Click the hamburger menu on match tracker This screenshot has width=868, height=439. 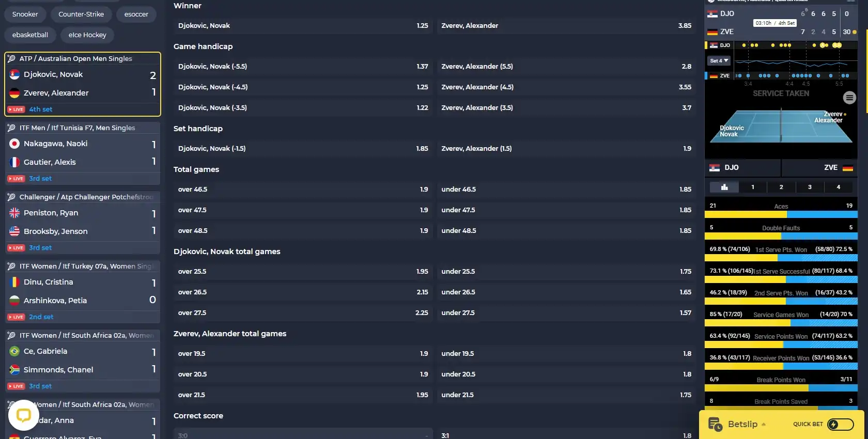pyautogui.click(x=849, y=97)
